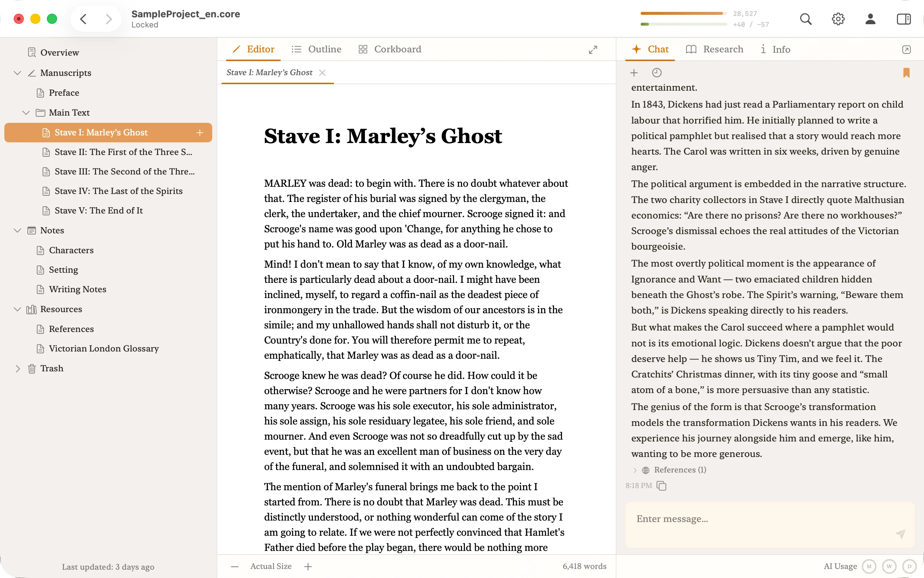Click the Stave I: Marley's Ghost heading
The width and height of the screenshot is (924, 578).
pos(383,136)
